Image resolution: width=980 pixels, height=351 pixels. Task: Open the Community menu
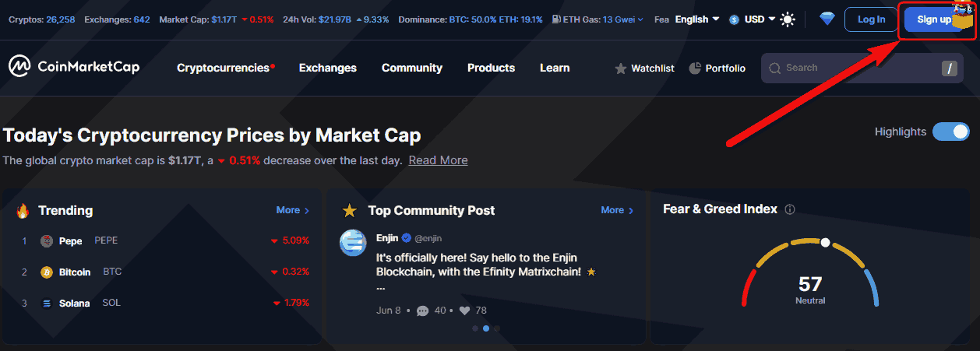(x=412, y=68)
